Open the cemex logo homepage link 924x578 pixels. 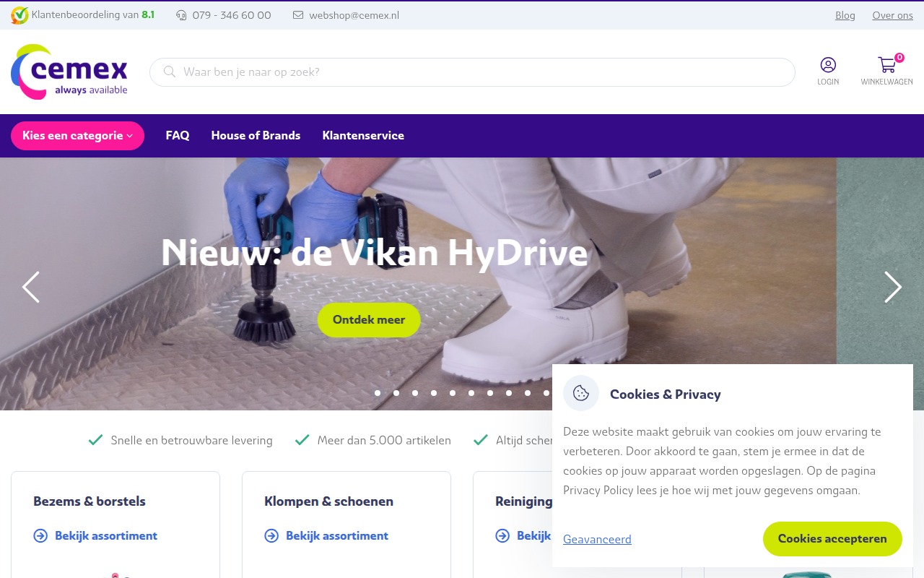(69, 72)
